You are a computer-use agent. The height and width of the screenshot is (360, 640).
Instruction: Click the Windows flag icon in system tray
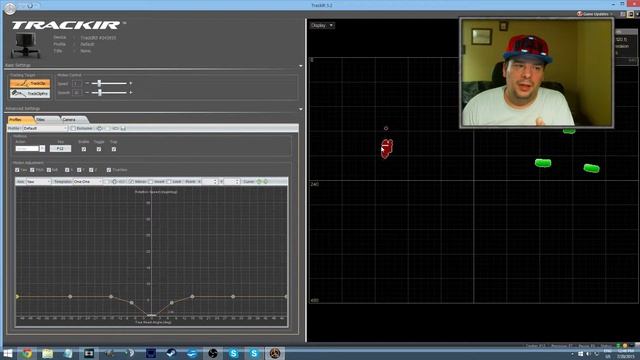[x=580, y=354]
